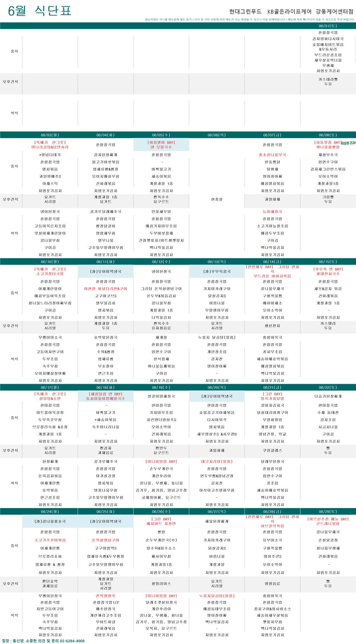
Task: Click the 06/24(월) date header
Action: coord(50,512)
